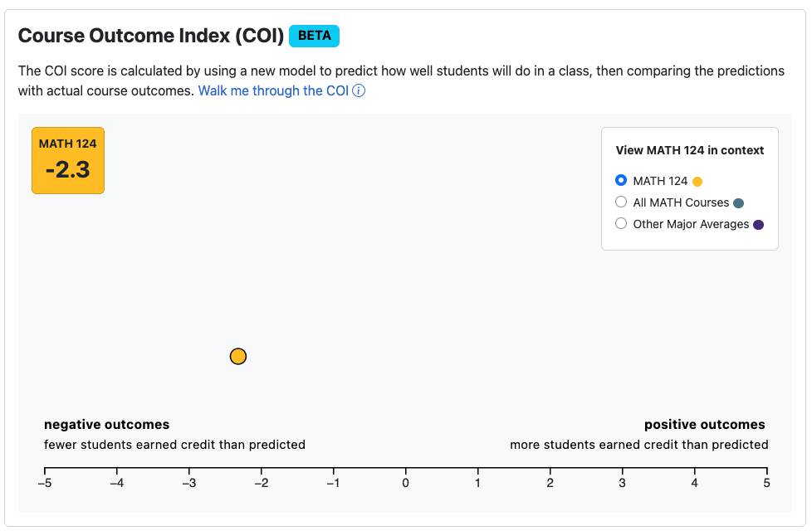Click the yellow data point on the chart
Viewport: 812px width, 531px height.
238,356
